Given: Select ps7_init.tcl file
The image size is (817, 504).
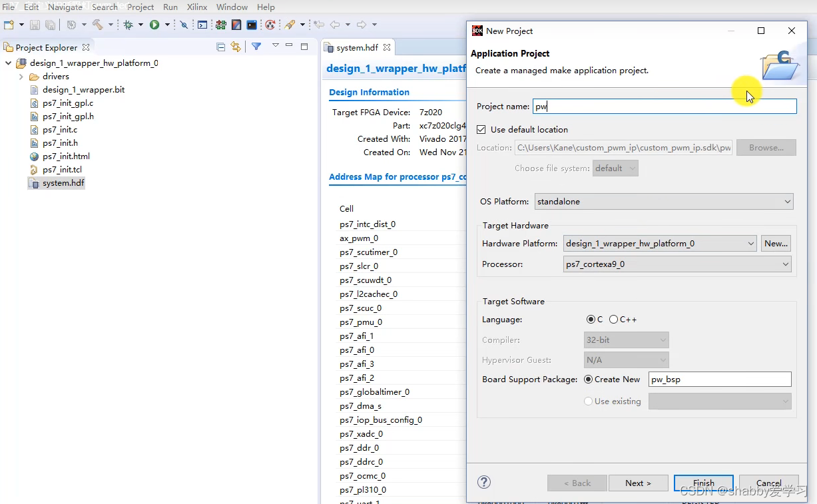Looking at the screenshot, I should 62,170.
